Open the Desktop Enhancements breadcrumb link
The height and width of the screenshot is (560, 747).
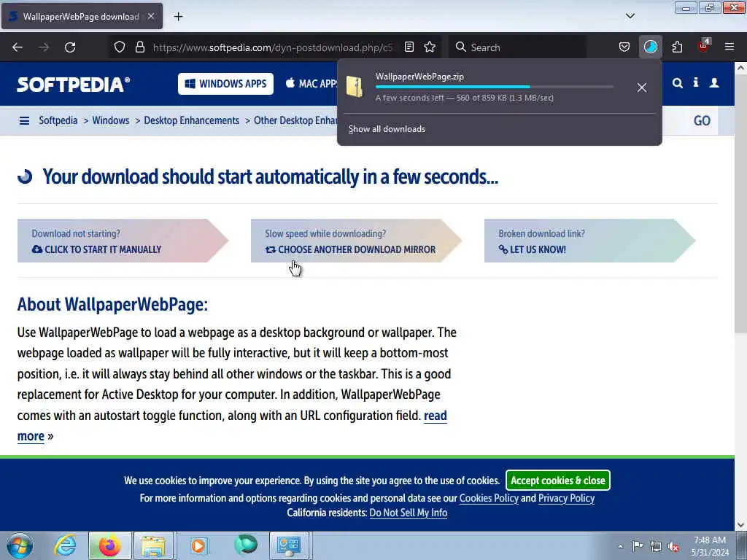tap(192, 120)
